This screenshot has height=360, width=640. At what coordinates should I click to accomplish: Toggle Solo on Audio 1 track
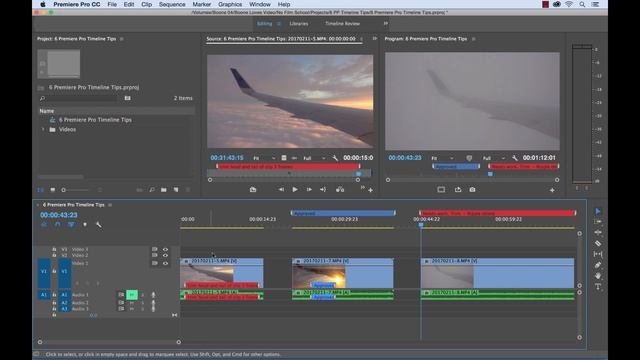143,295
